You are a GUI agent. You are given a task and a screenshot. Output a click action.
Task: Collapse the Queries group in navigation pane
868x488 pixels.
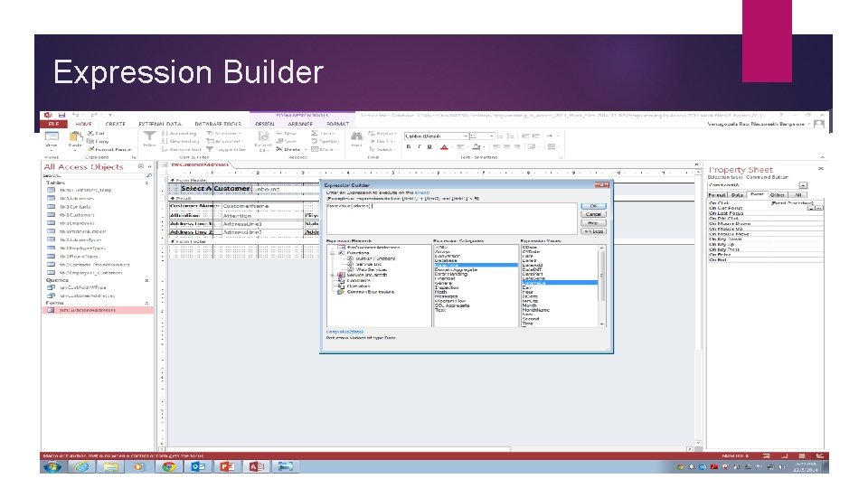(146, 280)
